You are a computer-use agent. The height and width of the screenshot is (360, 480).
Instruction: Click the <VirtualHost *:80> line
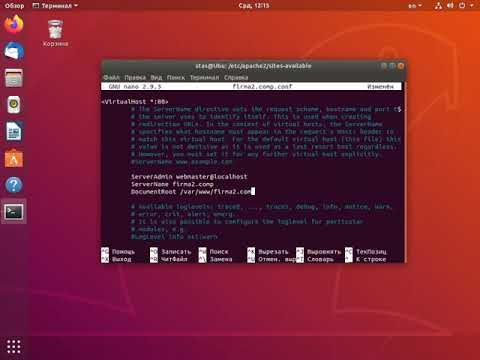tap(135, 101)
